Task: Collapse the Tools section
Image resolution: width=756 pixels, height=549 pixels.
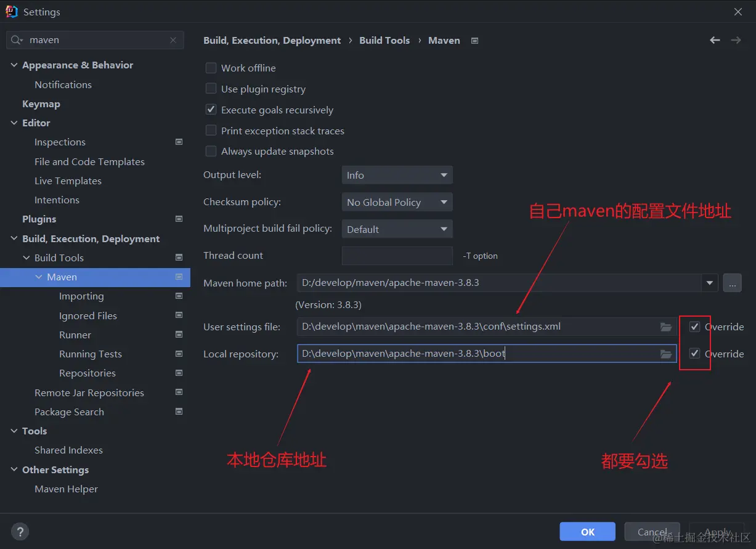Action: pos(14,431)
